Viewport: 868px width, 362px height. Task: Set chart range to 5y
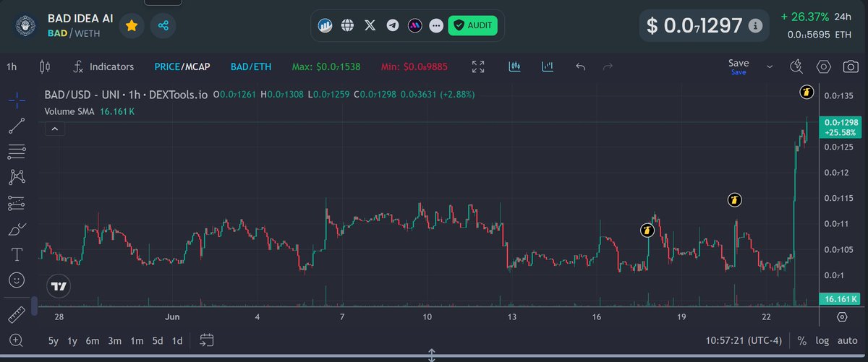(54, 340)
